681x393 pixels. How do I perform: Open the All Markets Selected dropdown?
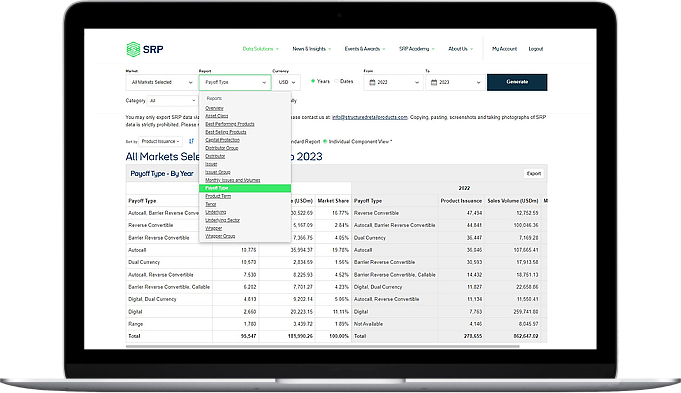(161, 82)
